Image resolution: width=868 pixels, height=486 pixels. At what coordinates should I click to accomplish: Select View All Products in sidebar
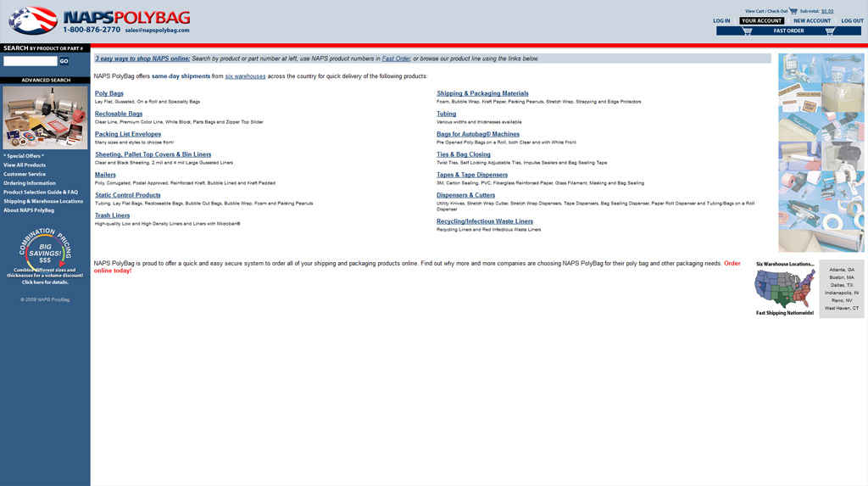(x=25, y=165)
